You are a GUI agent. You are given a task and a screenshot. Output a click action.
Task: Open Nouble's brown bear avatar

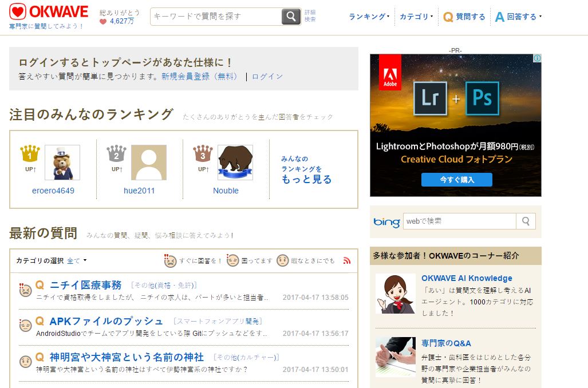[x=235, y=163]
